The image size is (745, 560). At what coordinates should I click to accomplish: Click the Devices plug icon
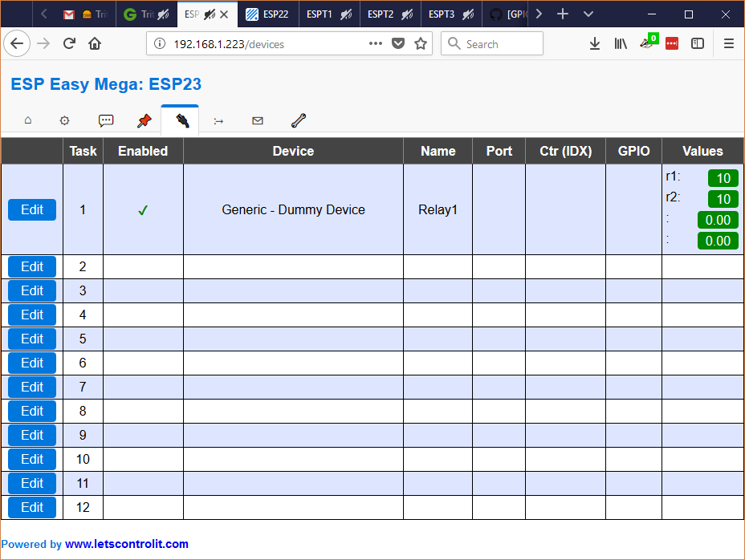click(180, 120)
